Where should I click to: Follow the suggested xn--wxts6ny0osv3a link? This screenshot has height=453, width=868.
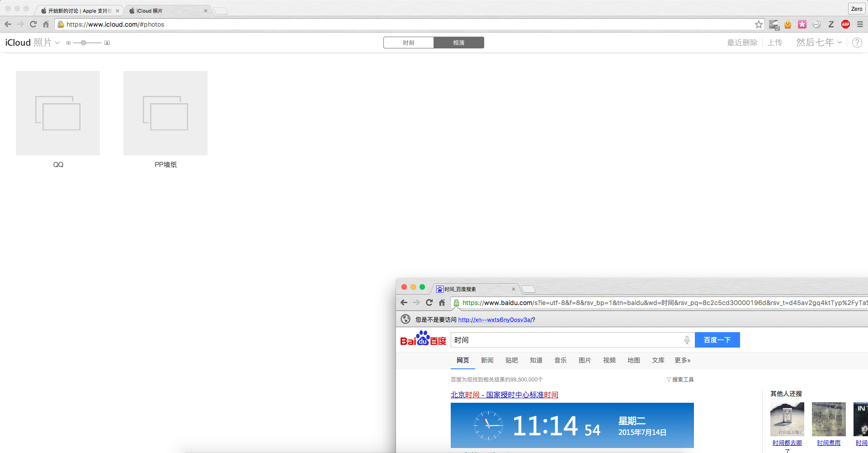(495, 320)
